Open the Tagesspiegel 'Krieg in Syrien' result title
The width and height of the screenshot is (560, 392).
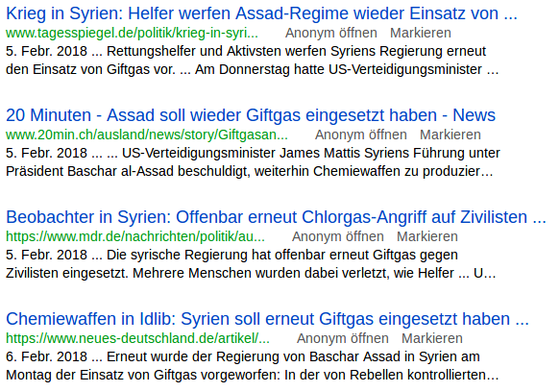[262, 13]
